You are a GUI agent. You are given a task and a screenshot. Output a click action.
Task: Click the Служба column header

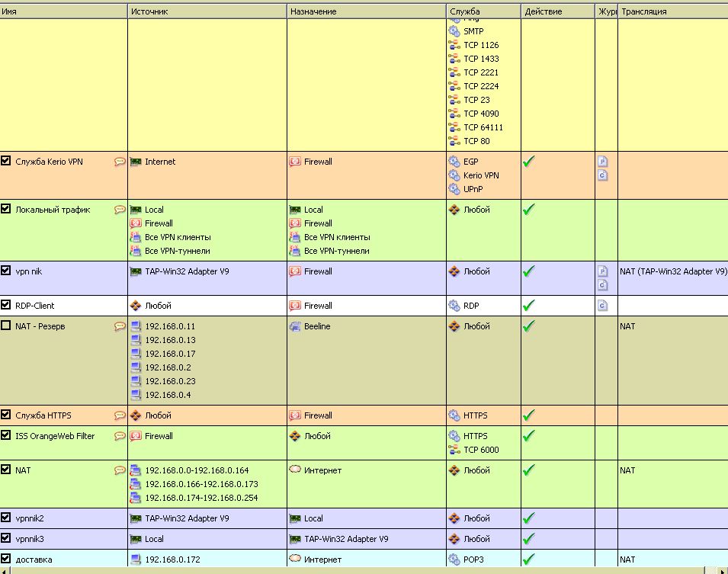click(483, 11)
